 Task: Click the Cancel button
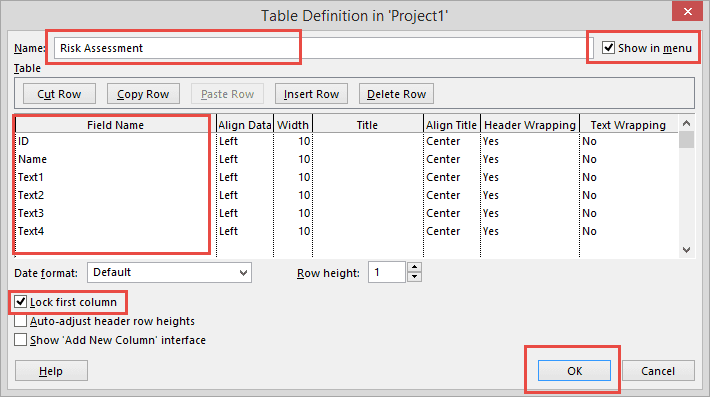pos(658,371)
